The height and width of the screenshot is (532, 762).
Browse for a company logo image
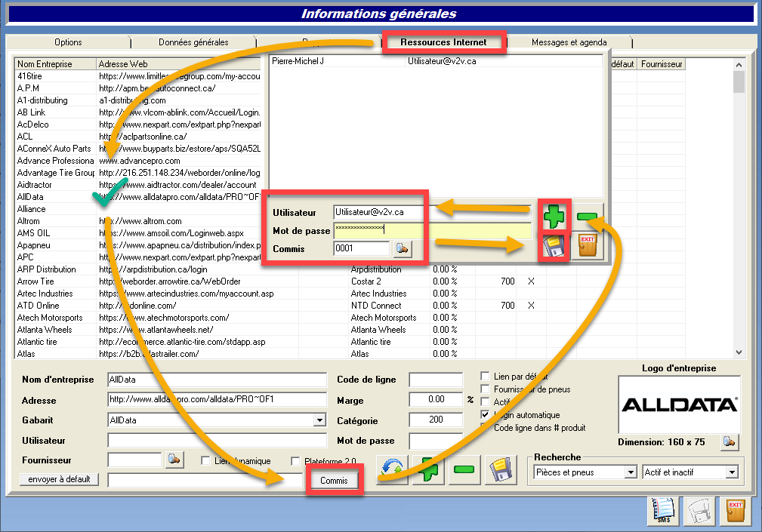coord(730,441)
